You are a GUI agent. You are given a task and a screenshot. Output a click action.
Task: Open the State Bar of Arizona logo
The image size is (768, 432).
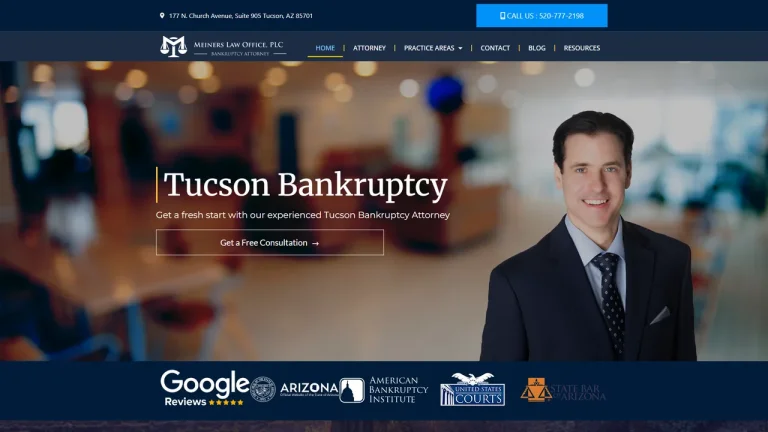coord(563,390)
